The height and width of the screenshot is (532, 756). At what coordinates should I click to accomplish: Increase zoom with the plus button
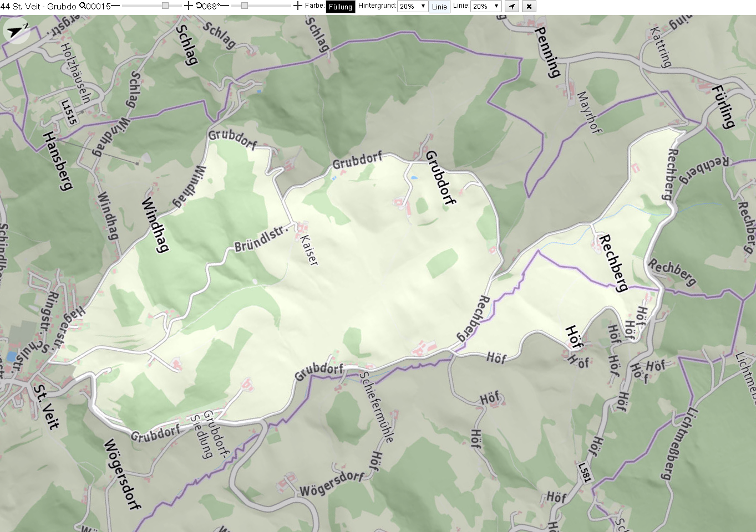(188, 6)
